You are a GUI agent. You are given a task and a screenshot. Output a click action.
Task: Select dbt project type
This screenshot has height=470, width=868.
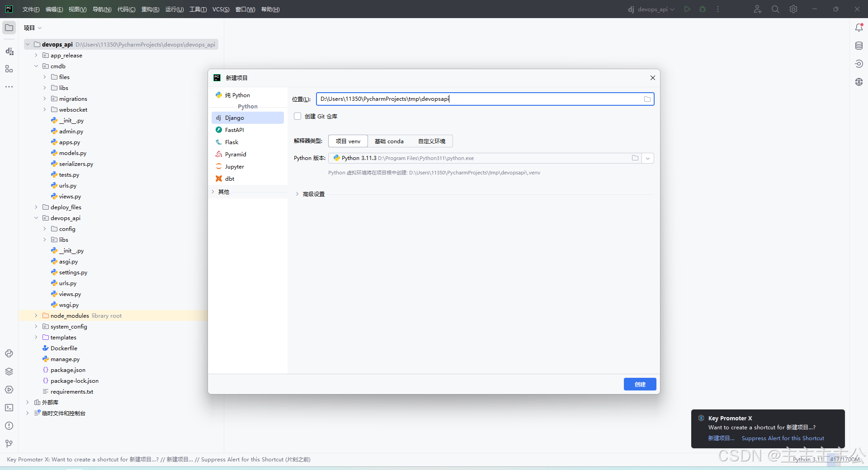click(248, 179)
